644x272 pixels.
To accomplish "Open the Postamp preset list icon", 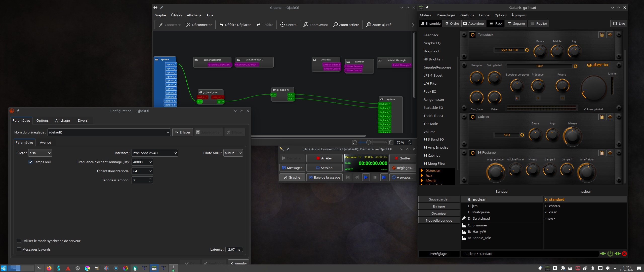I will pyautogui.click(x=602, y=153).
